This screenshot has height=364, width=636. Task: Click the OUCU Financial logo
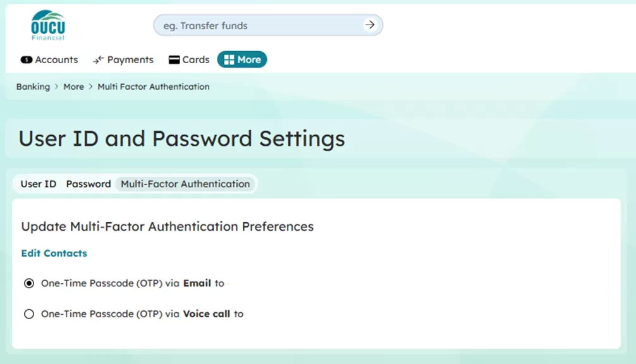[x=48, y=25]
